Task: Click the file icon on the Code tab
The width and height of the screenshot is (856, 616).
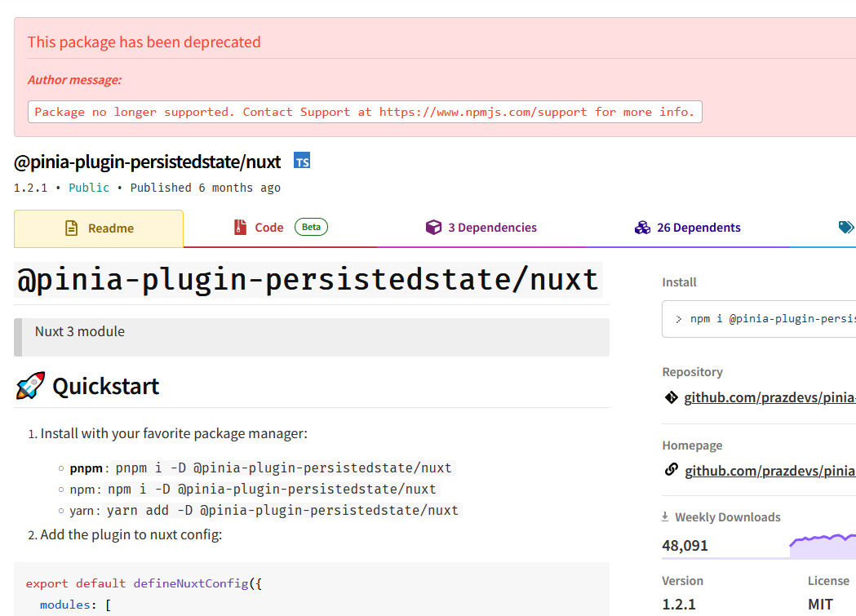Action: click(x=242, y=228)
